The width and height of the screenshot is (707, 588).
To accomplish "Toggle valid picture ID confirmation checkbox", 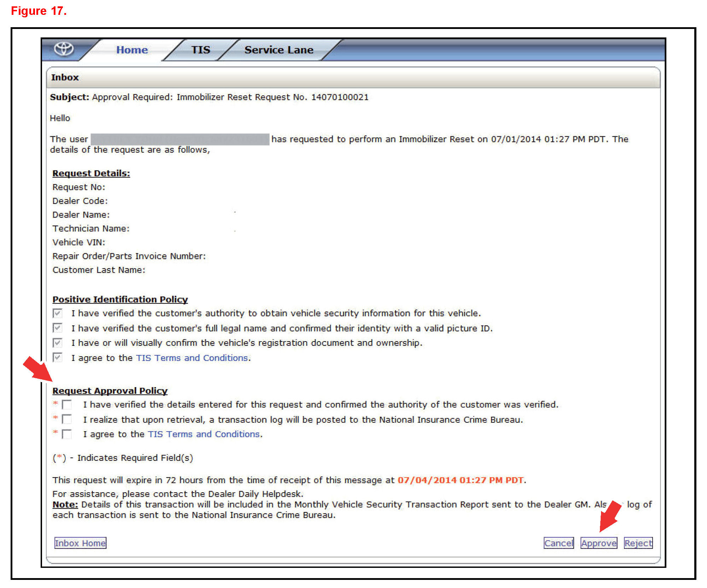I will tap(57, 328).
